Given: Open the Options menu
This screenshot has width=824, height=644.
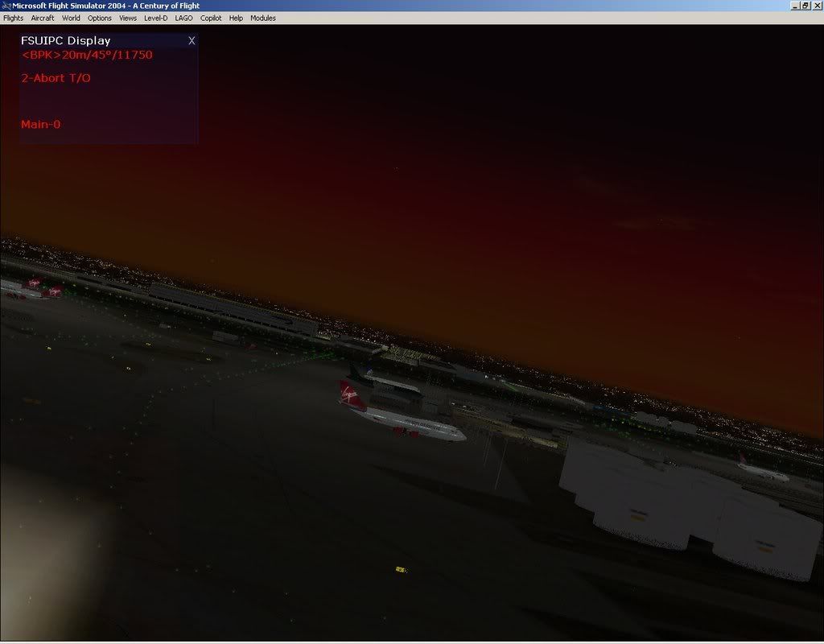Looking at the screenshot, I should [99, 18].
